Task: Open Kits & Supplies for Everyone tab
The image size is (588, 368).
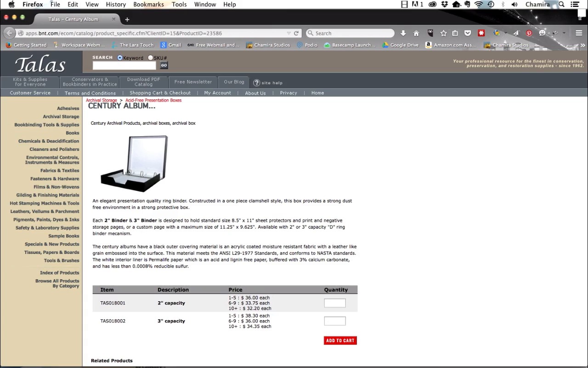Action: 30,82
